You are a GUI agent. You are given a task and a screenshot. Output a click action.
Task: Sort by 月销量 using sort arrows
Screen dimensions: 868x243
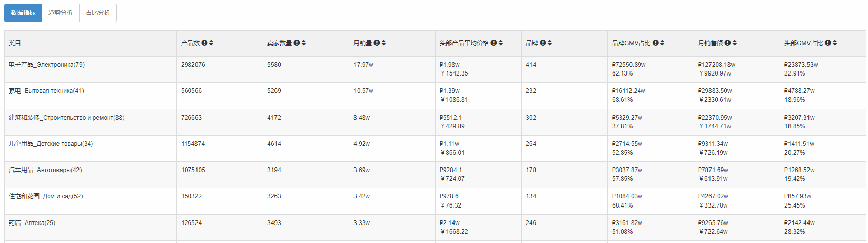384,43
